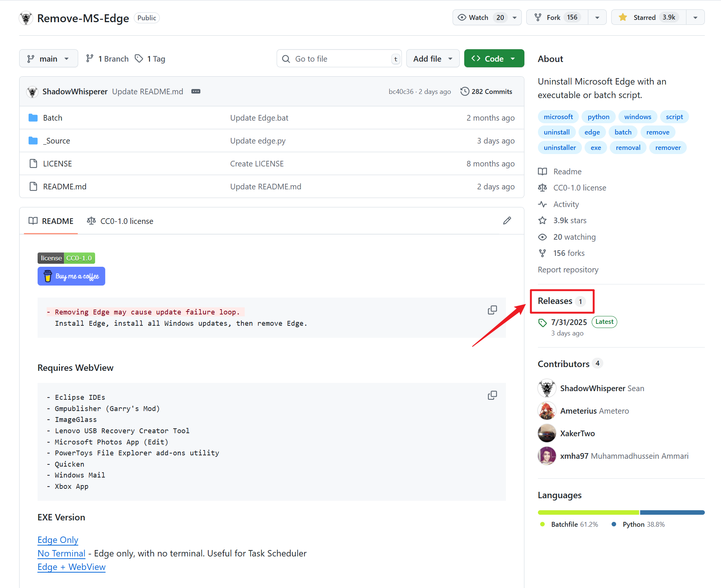Open the star lists dropdown arrow
Image resolution: width=721 pixels, height=588 pixels.
(x=695, y=17)
